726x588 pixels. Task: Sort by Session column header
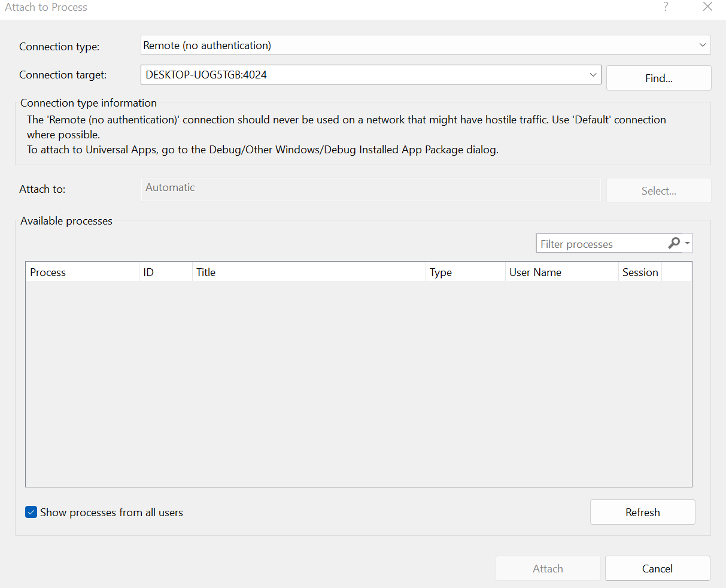640,272
